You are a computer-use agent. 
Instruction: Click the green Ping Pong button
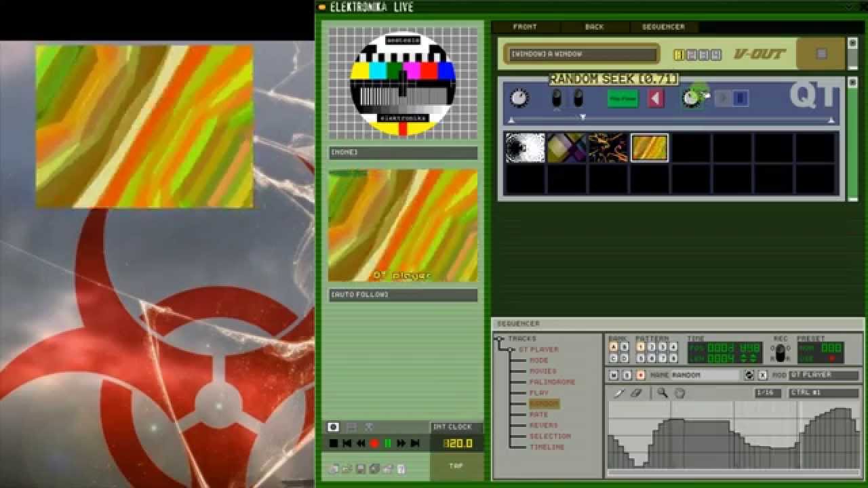(623, 99)
